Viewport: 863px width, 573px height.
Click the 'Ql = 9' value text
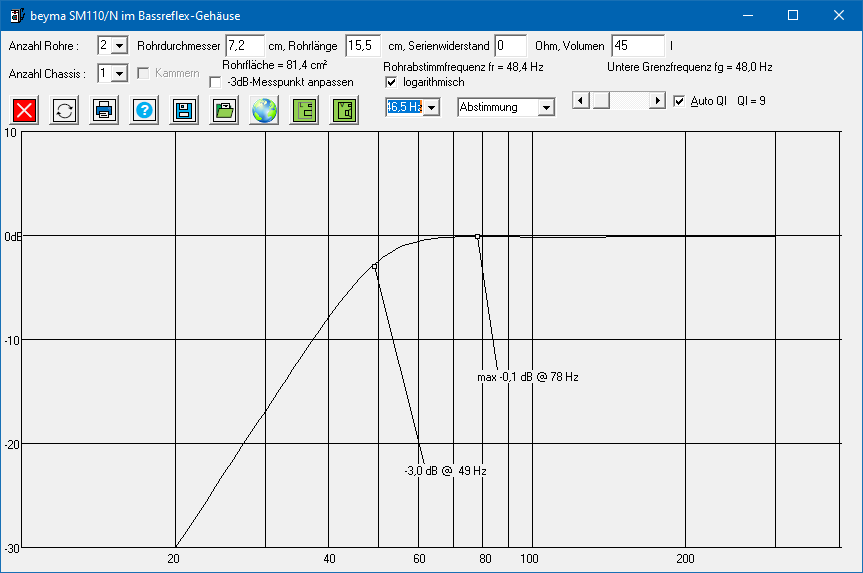coord(751,101)
